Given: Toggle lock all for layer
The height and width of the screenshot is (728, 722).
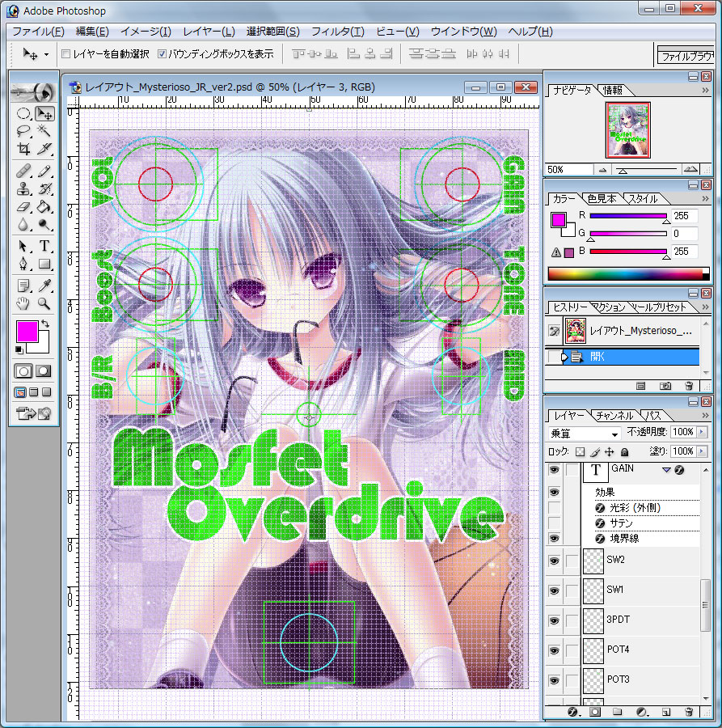Looking at the screenshot, I should (x=624, y=451).
